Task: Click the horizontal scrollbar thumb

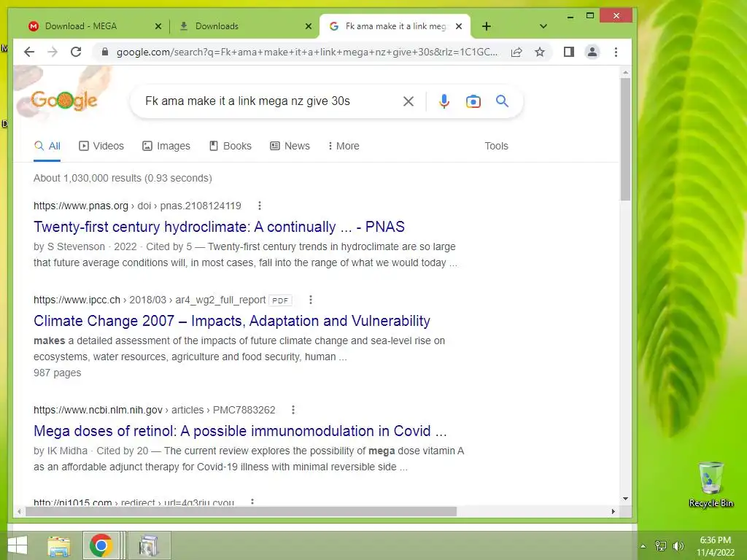Action: (241, 511)
